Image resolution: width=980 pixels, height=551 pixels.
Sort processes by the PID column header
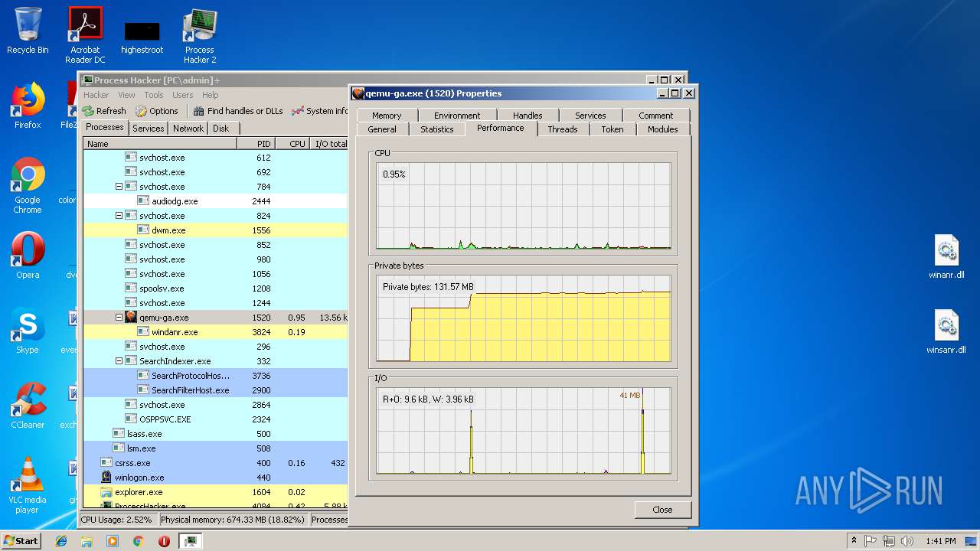(x=256, y=144)
